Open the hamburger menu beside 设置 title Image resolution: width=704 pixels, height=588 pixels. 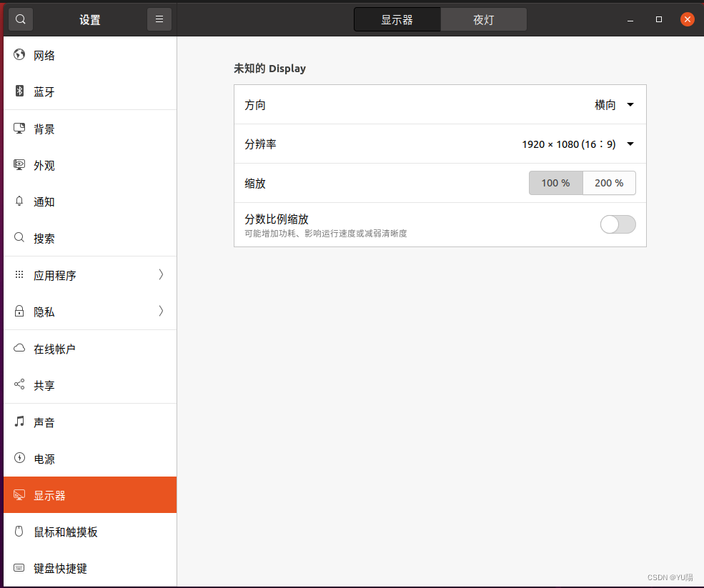(159, 19)
